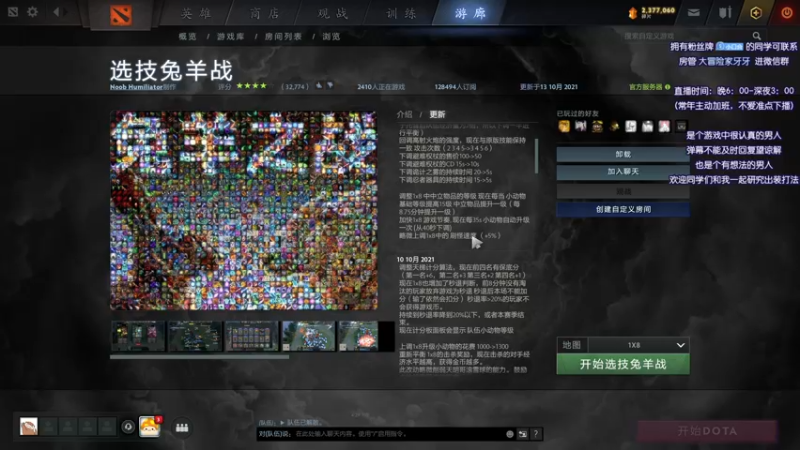800x450 pixels.
Task: Switch to the 介绍 description tab
Action: click(405, 114)
